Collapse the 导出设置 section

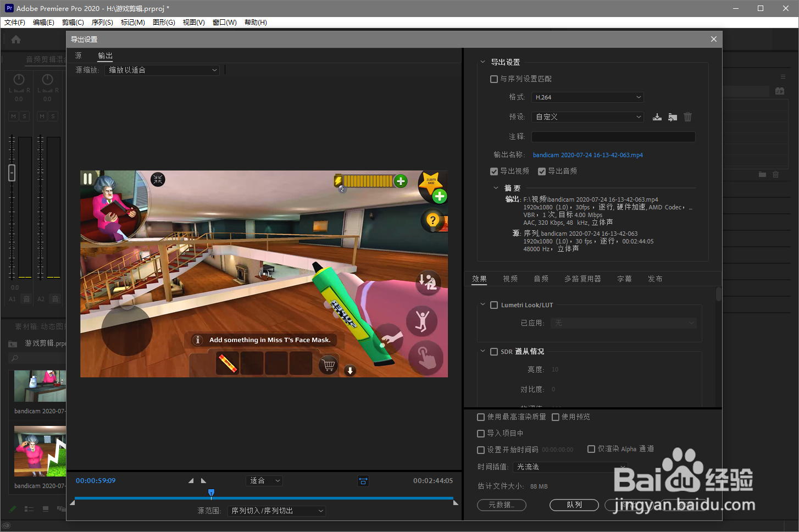(x=482, y=62)
